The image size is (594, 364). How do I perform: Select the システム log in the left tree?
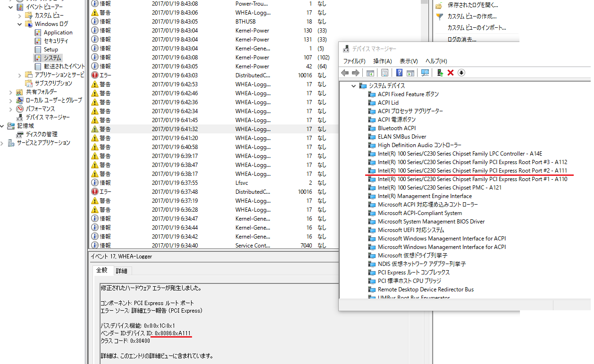pyautogui.click(x=52, y=58)
